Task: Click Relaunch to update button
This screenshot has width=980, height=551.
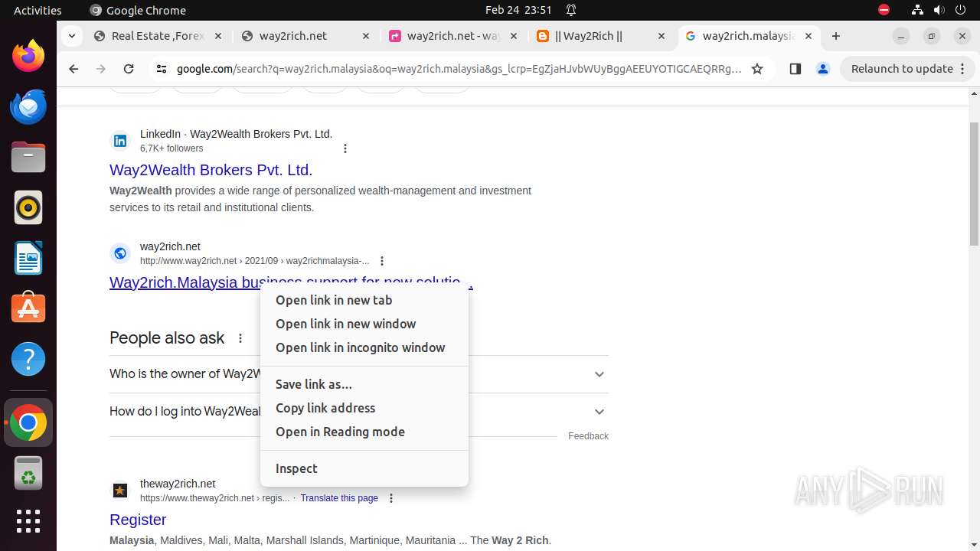Action: (907, 69)
